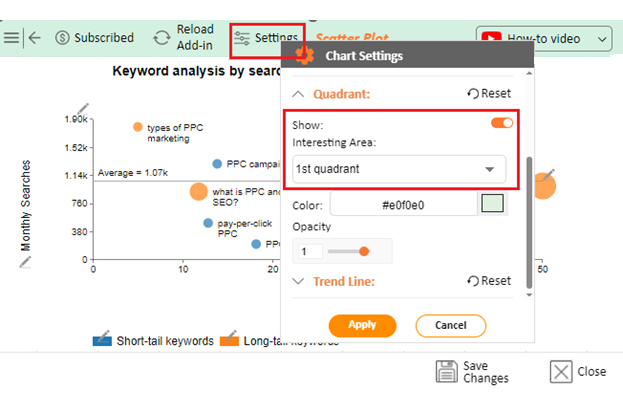
Task: Click the orange Apply button
Action: [362, 326]
